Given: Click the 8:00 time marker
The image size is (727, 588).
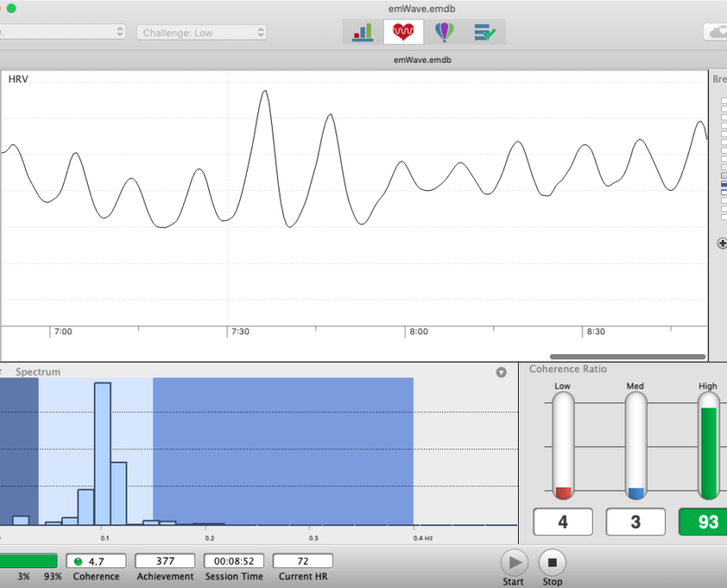Looking at the screenshot, I should 419,332.
